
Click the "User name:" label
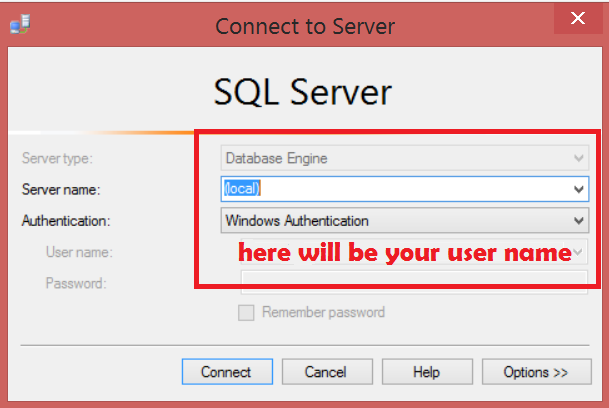click(79, 252)
